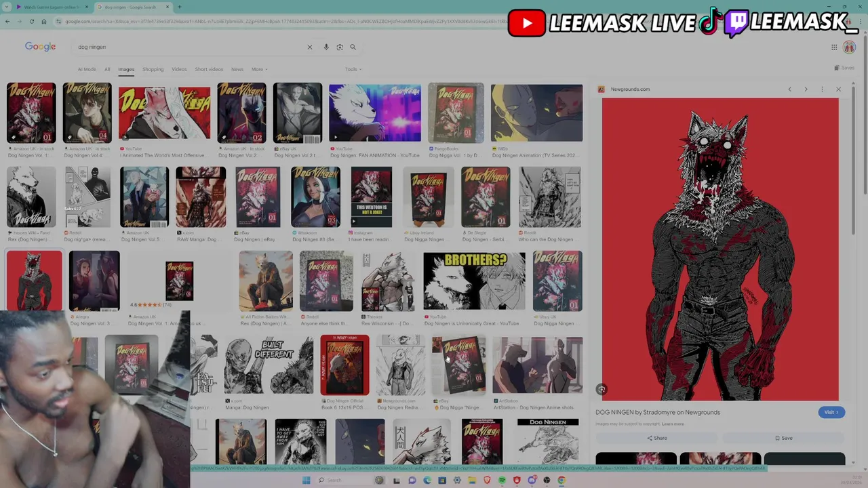The image size is (868, 488).
Task: Open Brave browser from the taskbar
Action: click(487, 481)
